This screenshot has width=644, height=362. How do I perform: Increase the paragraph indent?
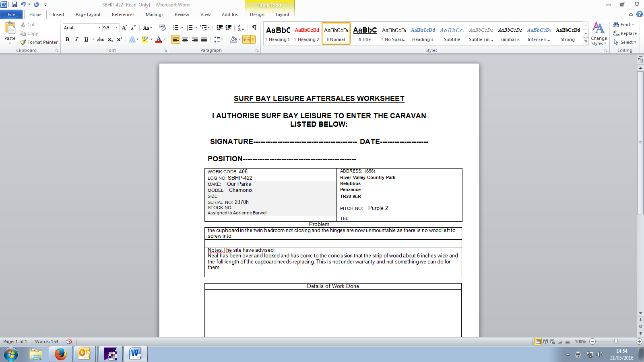tap(229, 28)
